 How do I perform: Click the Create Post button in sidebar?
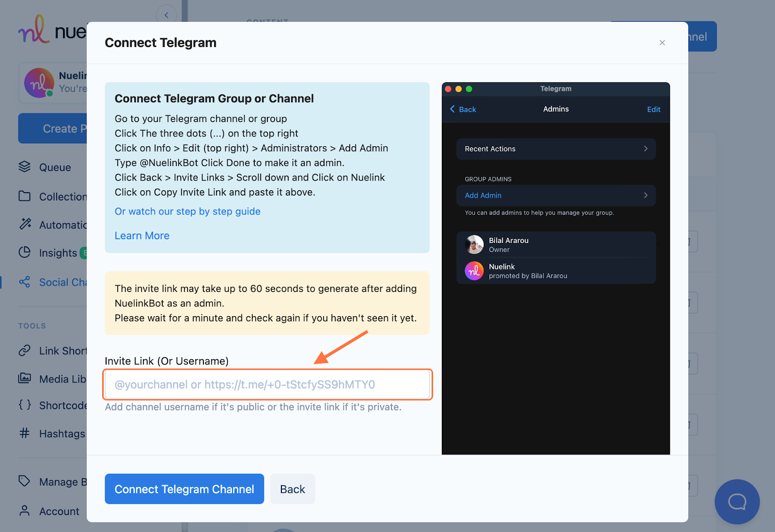52,128
